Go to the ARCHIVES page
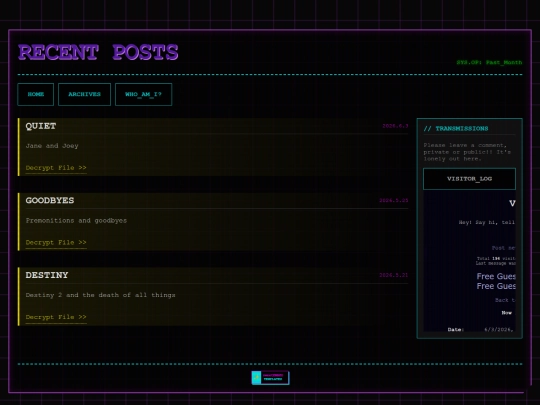 click(84, 94)
